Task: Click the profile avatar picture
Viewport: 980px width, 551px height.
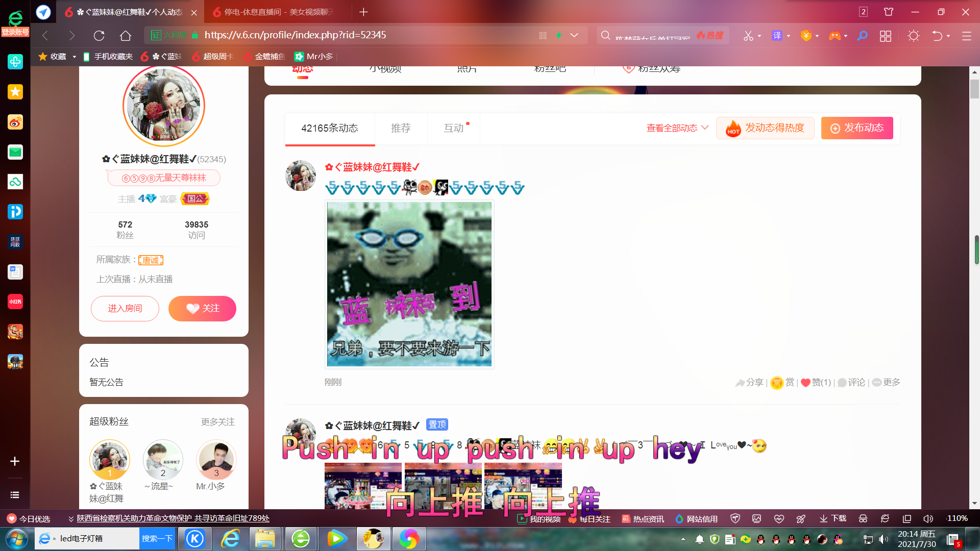Action: (x=164, y=106)
